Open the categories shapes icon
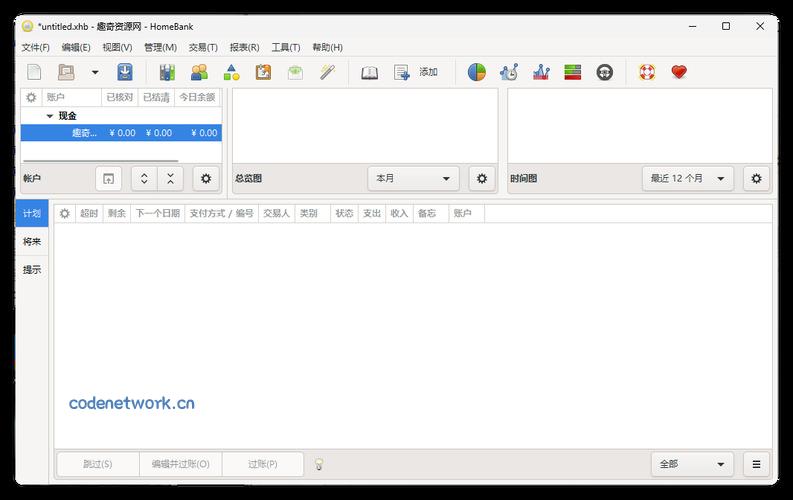 tap(231, 72)
